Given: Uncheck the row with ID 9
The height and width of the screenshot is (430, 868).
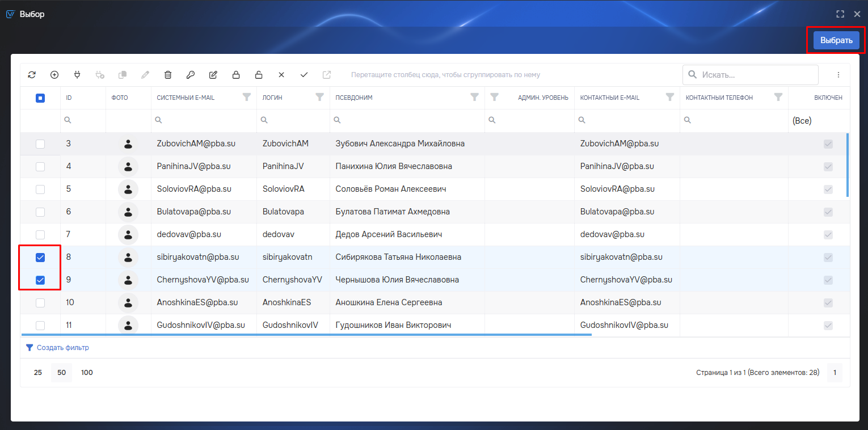Looking at the screenshot, I should tap(40, 280).
